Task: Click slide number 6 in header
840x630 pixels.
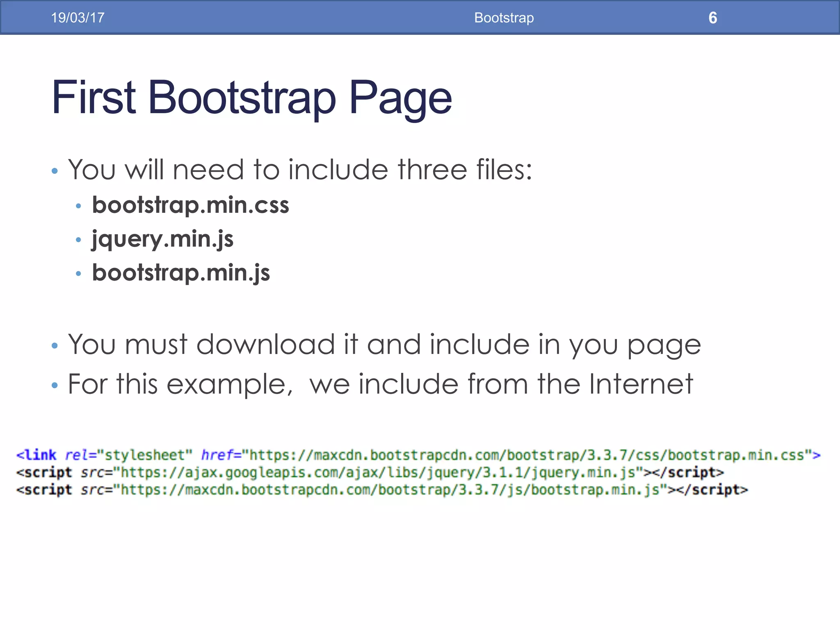Action: tap(713, 18)
